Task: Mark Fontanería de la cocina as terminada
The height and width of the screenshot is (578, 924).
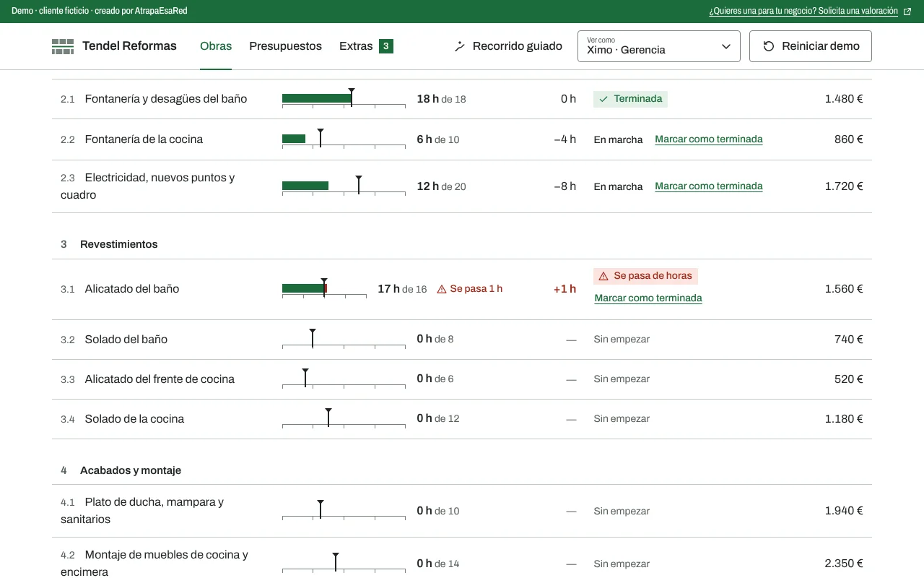Action: point(709,139)
